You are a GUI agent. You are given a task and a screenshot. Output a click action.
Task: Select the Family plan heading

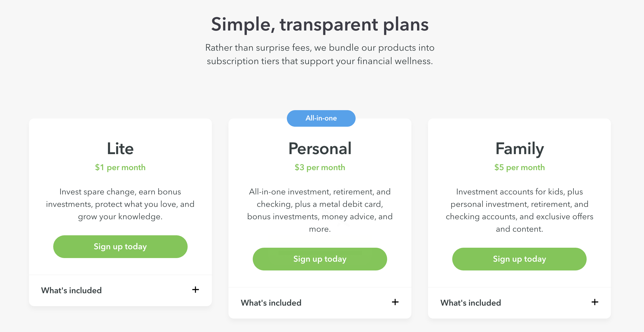[x=519, y=148]
